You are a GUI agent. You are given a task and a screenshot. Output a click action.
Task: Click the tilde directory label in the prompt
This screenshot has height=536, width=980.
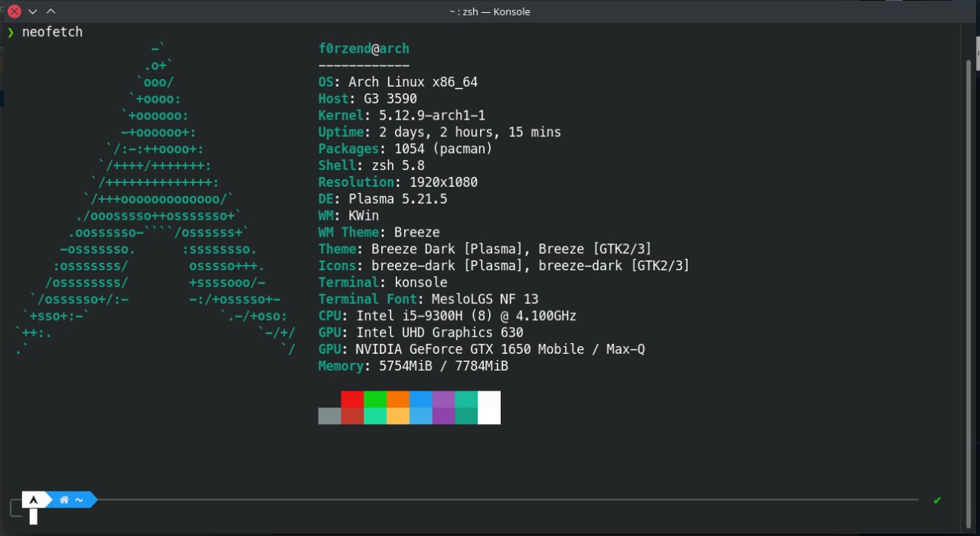[x=79, y=500]
